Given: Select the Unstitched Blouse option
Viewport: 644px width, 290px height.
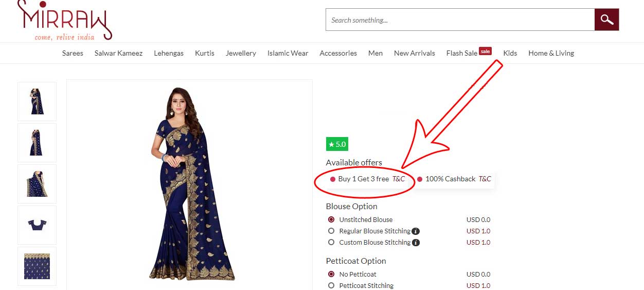Looking at the screenshot, I should pos(331,219).
